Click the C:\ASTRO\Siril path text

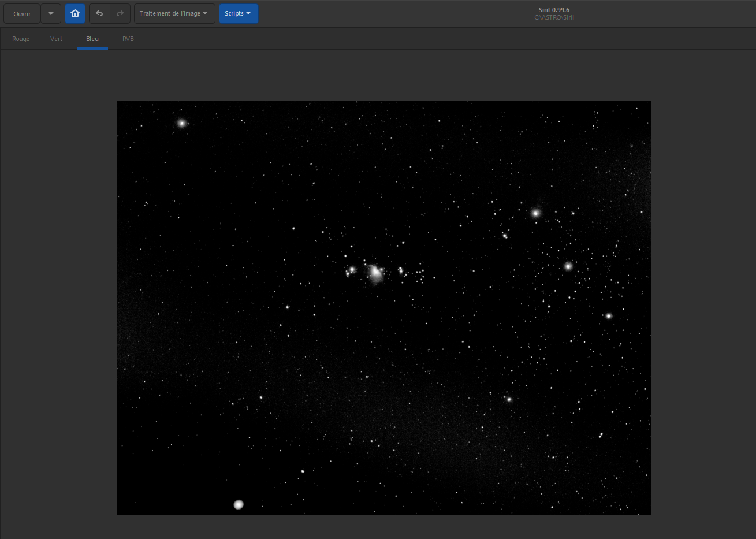554,18
